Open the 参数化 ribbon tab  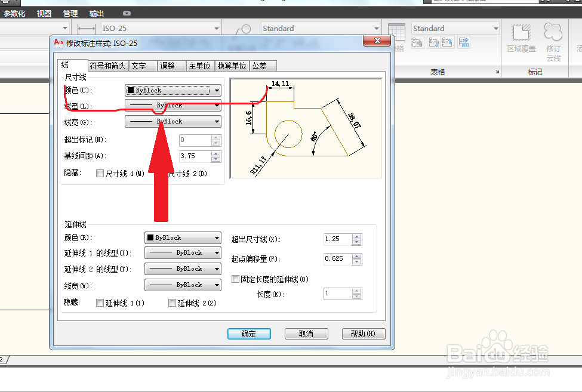[14, 14]
